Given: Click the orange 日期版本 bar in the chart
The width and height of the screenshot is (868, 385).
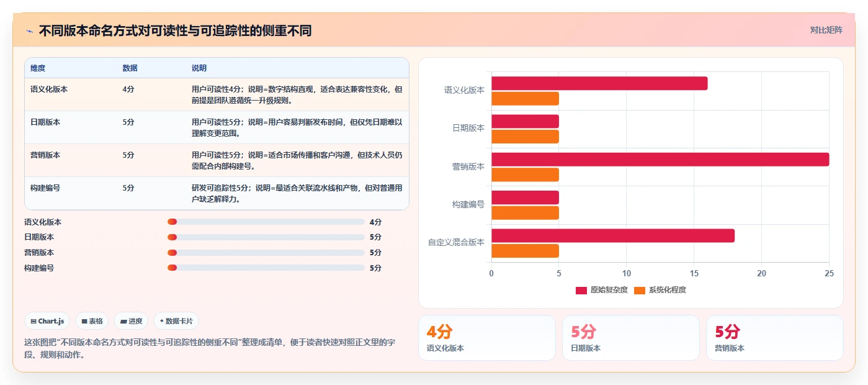Looking at the screenshot, I should pyautogui.click(x=525, y=137).
